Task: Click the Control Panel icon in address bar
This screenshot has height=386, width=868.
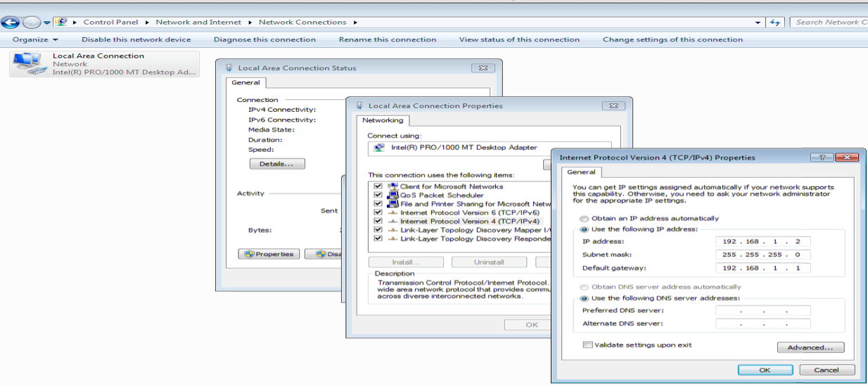Action: click(x=61, y=22)
